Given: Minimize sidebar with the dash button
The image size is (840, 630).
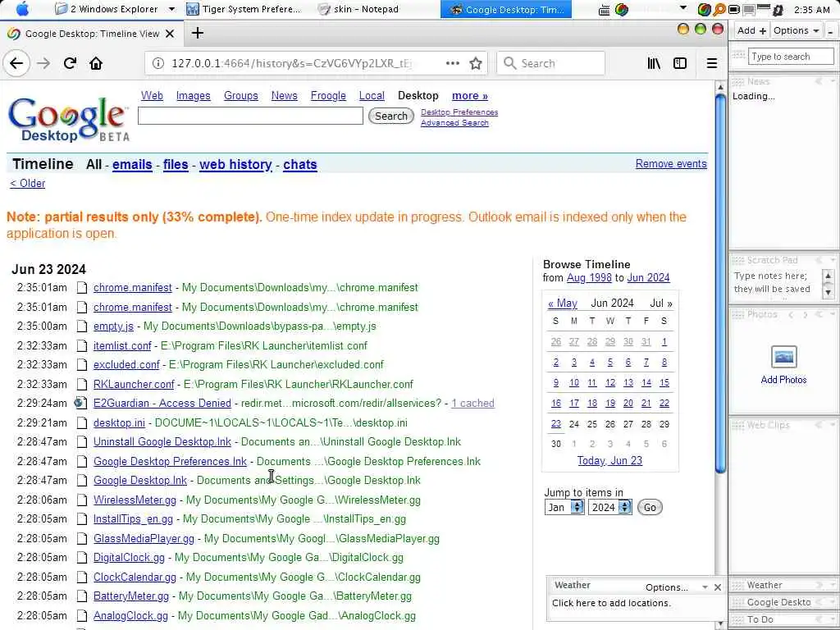Looking at the screenshot, I should point(830,30).
